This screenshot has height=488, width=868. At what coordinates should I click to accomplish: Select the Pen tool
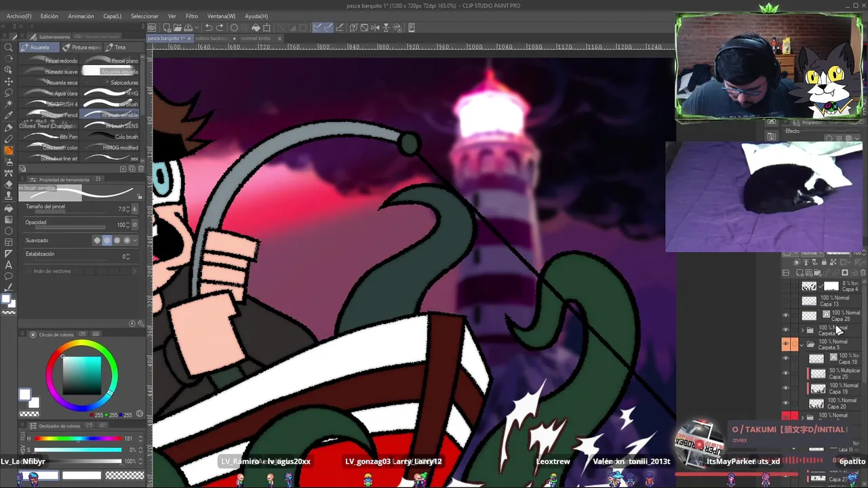click(x=9, y=127)
